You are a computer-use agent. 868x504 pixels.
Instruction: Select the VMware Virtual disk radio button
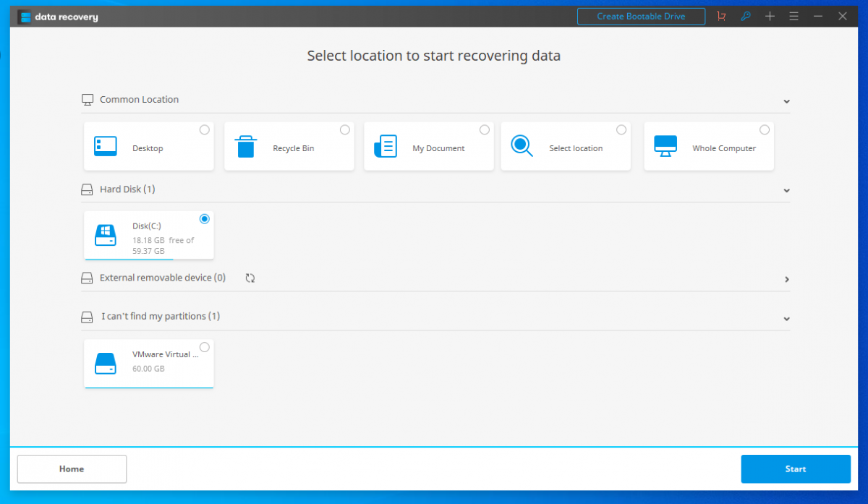coord(205,348)
